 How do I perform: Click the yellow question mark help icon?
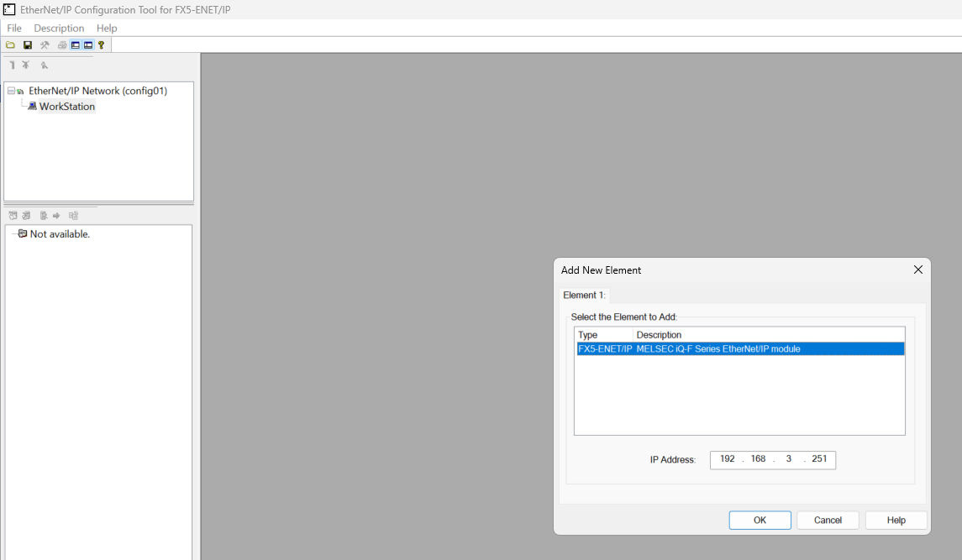point(102,45)
